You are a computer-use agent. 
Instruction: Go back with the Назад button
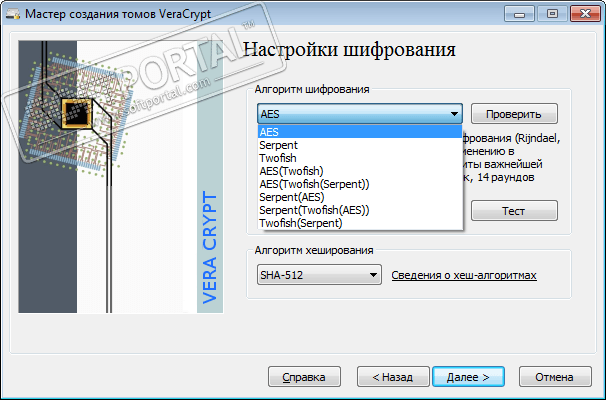click(393, 377)
